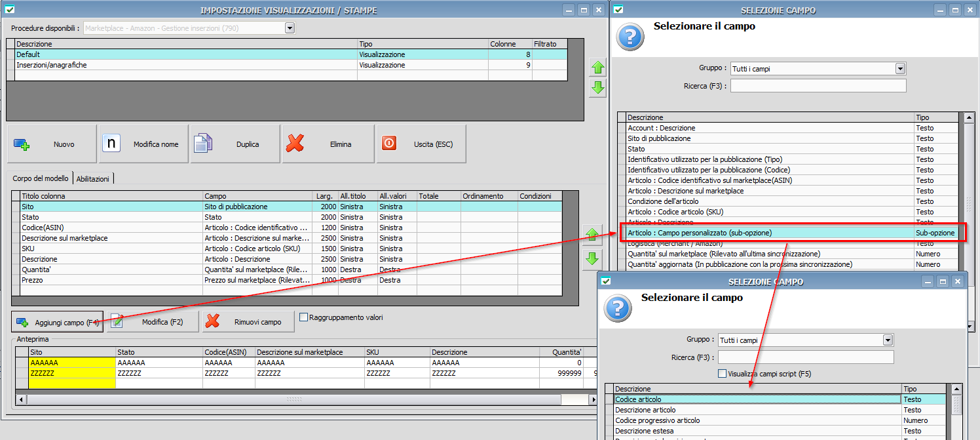Select Codice progressivo articolo row
980x440 pixels.
click(x=776, y=420)
